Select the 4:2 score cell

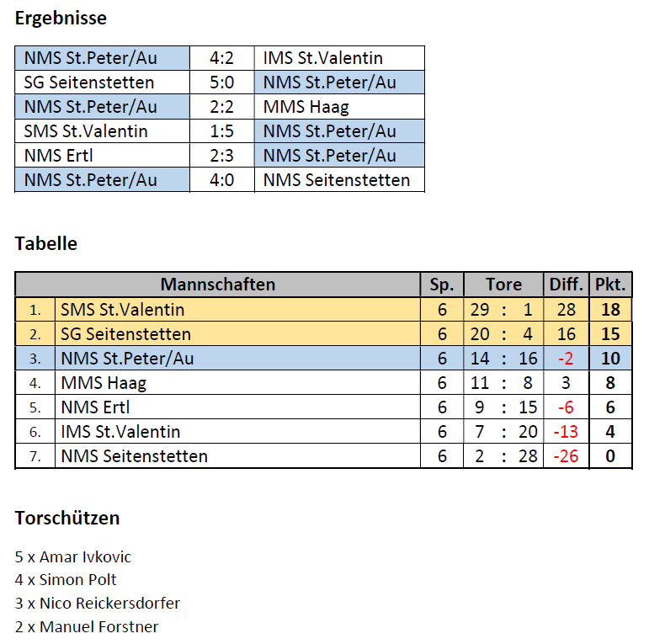point(222,58)
